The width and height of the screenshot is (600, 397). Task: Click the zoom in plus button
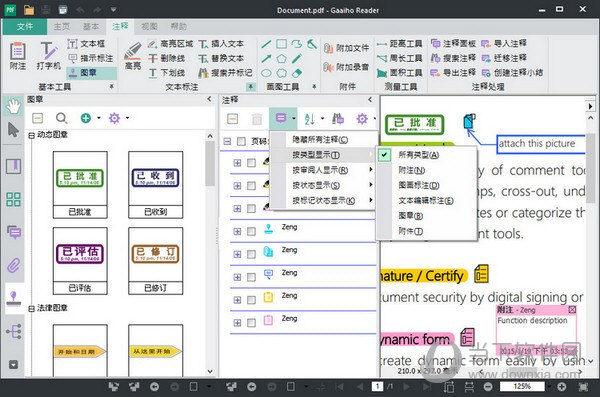coord(561,387)
